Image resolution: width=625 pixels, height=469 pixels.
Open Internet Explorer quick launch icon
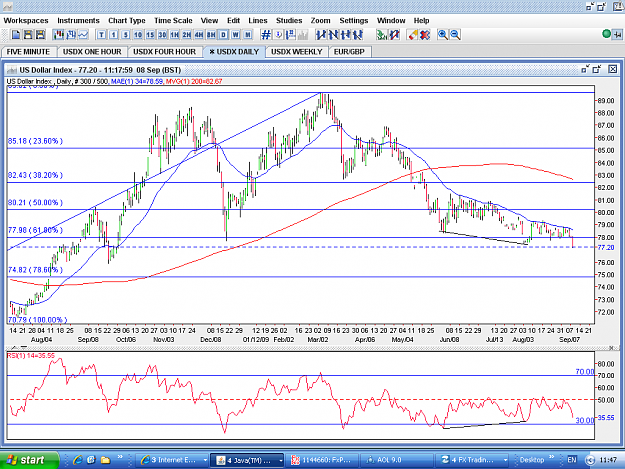pyautogui.click(x=78, y=460)
